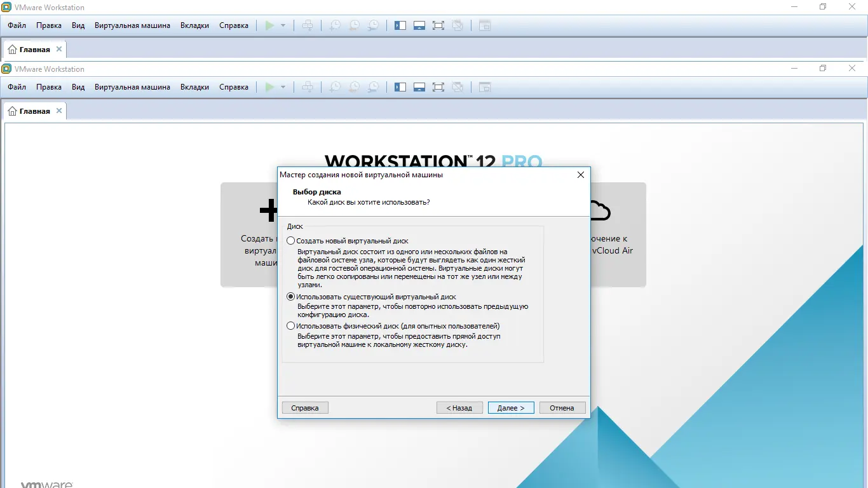Screen dimensions: 868x488
Task: Open the Справка menu in the upper window
Action: pos(234,25)
